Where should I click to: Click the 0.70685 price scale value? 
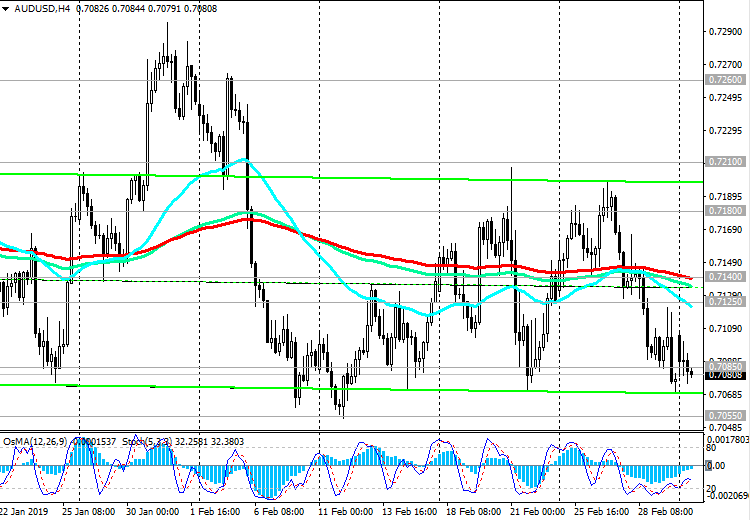pyautogui.click(x=725, y=395)
